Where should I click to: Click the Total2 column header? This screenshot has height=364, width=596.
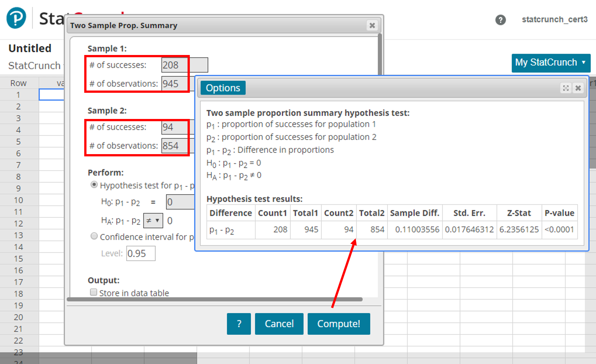pos(372,213)
